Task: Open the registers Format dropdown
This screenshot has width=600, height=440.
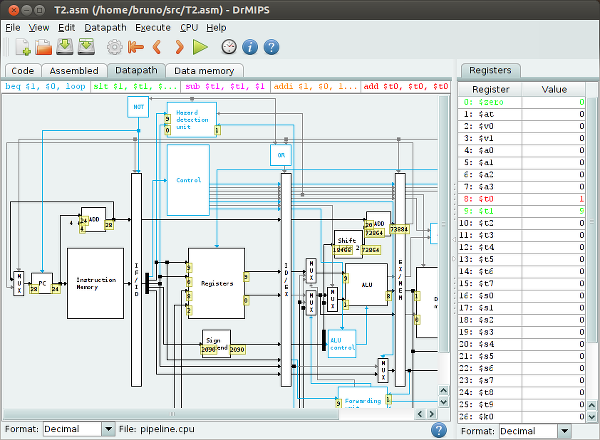Action: click(x=534, y=430)
